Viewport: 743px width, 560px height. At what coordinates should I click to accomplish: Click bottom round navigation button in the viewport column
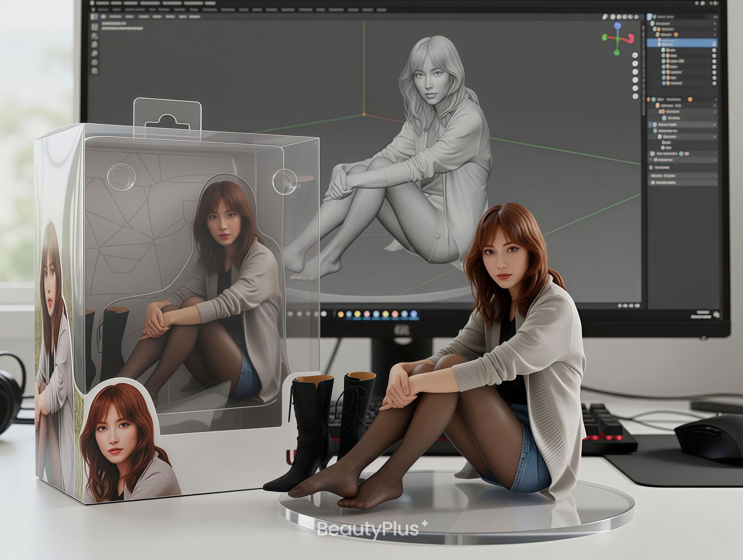635,96
